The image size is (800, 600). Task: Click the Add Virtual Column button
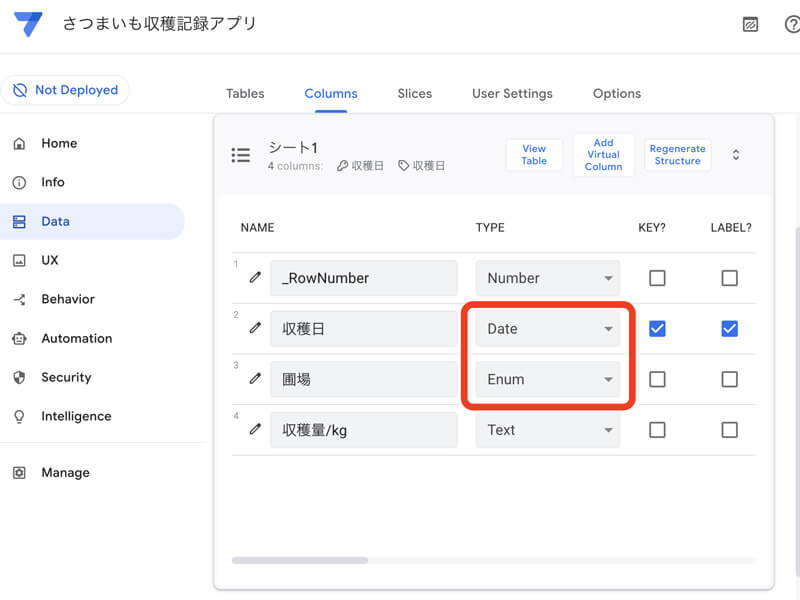coord(603,155)
